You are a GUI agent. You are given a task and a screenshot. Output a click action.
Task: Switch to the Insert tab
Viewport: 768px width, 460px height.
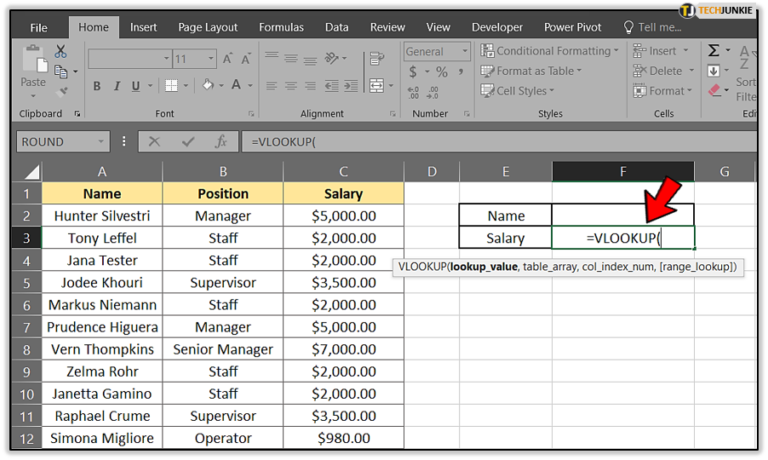click(143, 27)
